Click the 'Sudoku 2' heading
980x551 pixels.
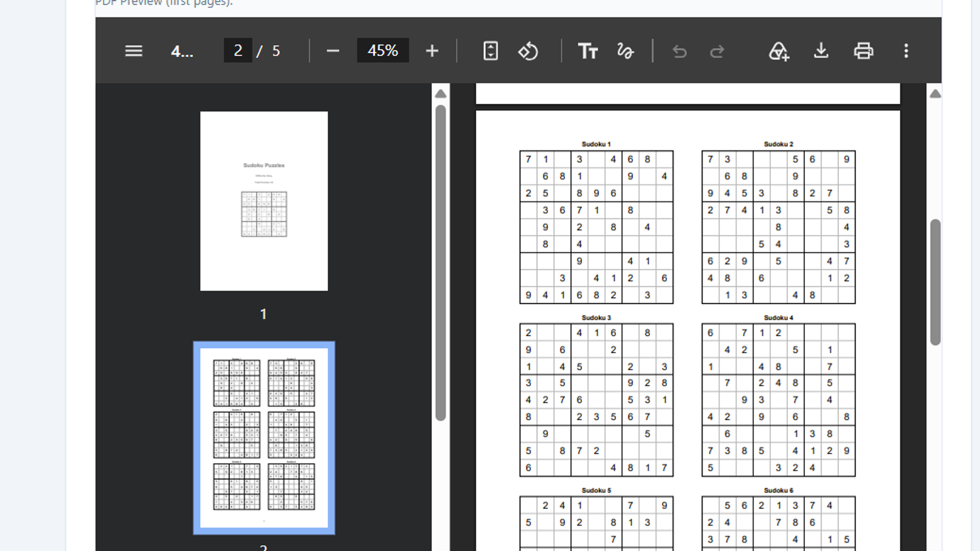pos(779,144)
